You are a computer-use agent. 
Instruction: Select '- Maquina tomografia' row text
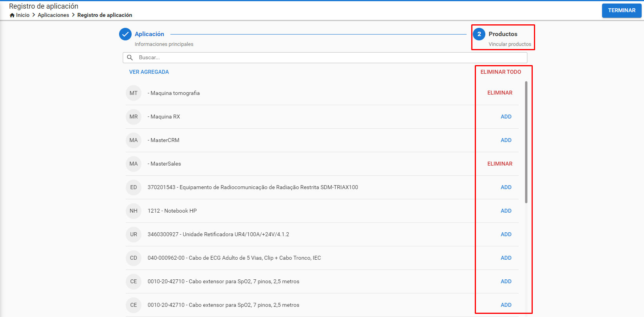(x=174, y=93)
